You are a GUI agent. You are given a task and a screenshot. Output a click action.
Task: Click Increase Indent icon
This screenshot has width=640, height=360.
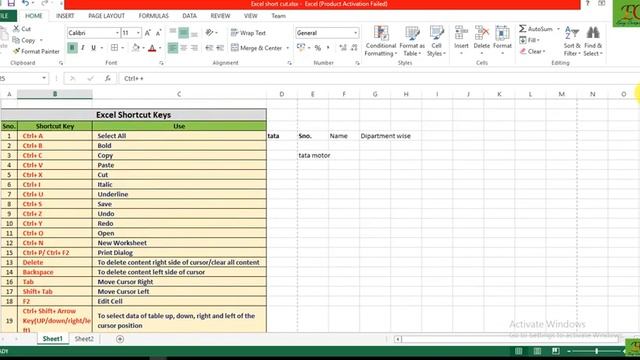pyautogui.click(x=220, y=48)
